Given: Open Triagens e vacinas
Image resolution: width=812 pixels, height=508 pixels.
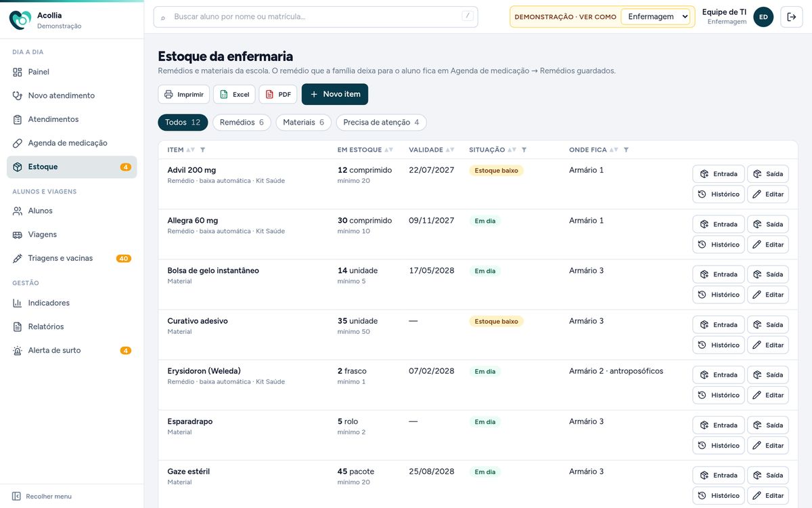Looking at the screenshot, I should pos(72,258).
